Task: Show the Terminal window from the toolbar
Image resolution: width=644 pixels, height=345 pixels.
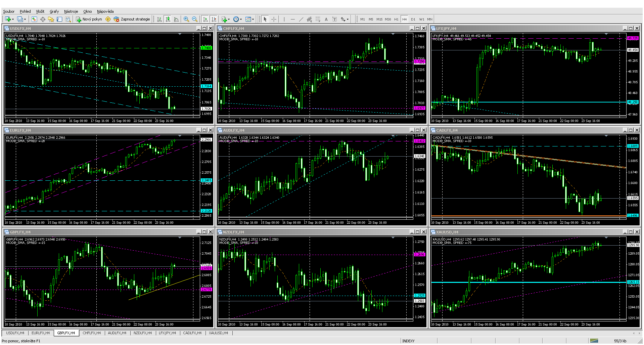Action: click(x=59, y=19)
